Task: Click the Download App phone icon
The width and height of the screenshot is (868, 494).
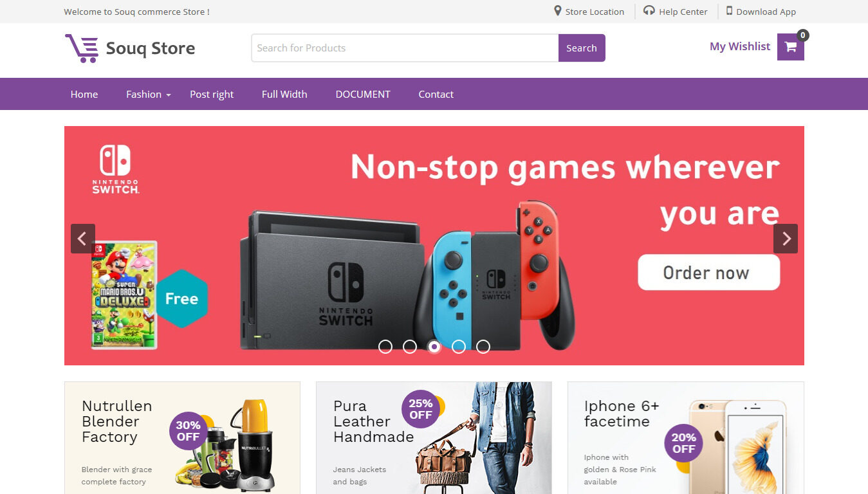Action: 729,11
